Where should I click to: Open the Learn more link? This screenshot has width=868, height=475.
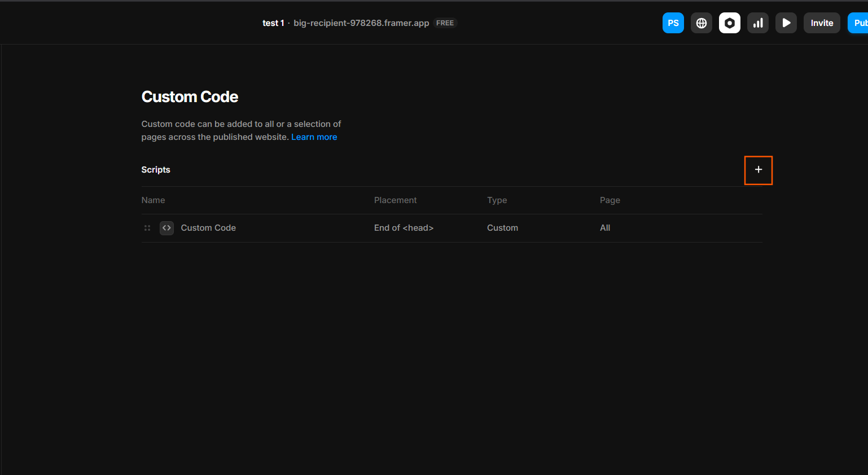[x=314, y=137]
